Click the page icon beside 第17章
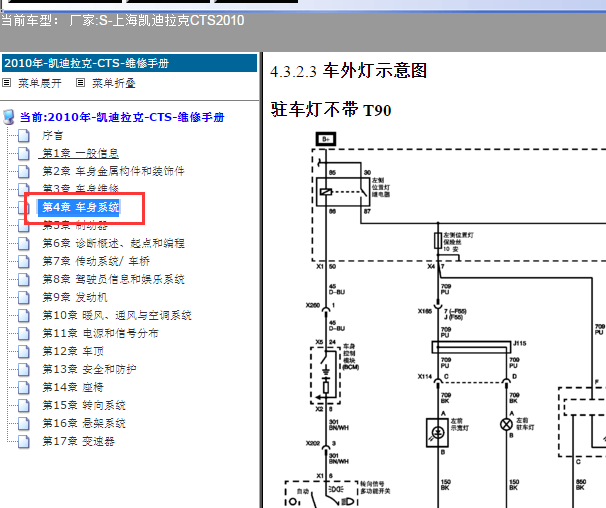This screenshot has height=508, width=606. pyautogui.click(x=24, y=441)
